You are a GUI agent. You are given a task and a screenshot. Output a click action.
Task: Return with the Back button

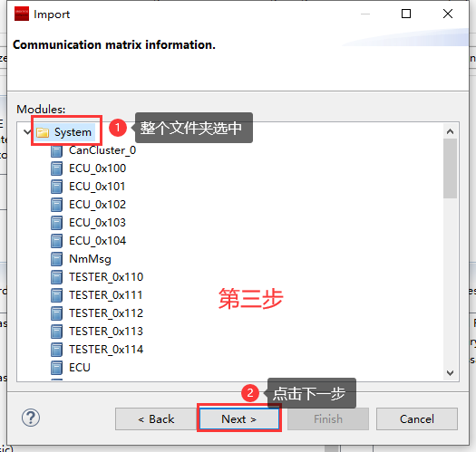point(156,418)
